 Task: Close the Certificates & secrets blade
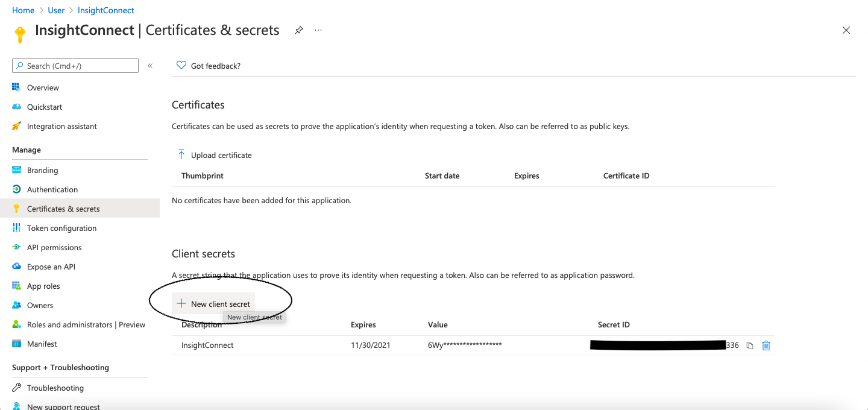click(846, 30)
